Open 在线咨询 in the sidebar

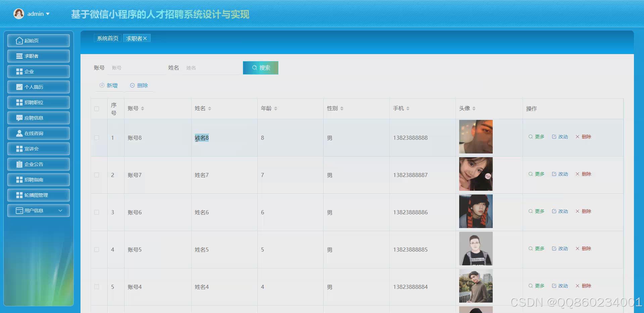[38, 133]
